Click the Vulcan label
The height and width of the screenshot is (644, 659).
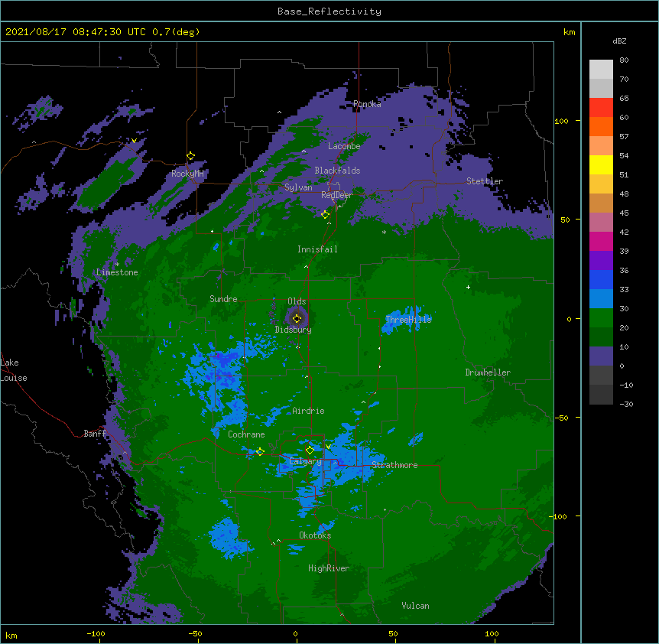click(x=415, y=606)
